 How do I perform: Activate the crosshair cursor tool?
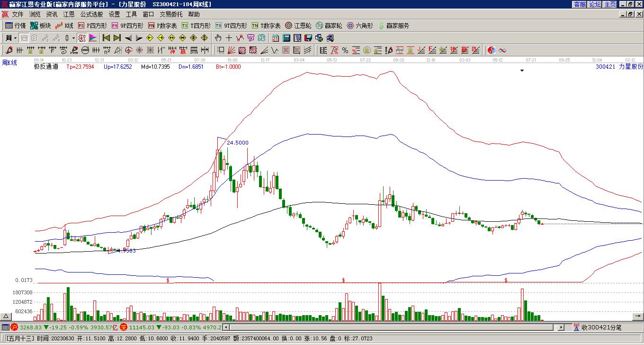tap(229, 38)
